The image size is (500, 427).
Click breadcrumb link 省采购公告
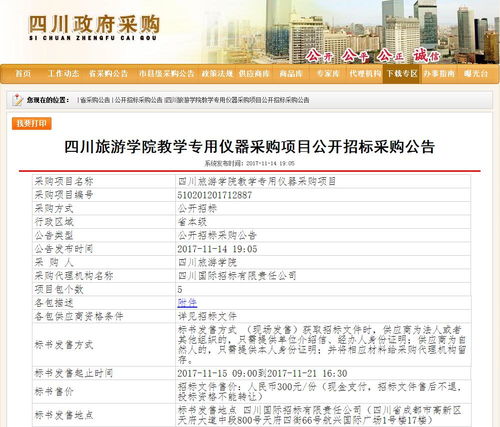pyautogui.click(x=95, y=100)
